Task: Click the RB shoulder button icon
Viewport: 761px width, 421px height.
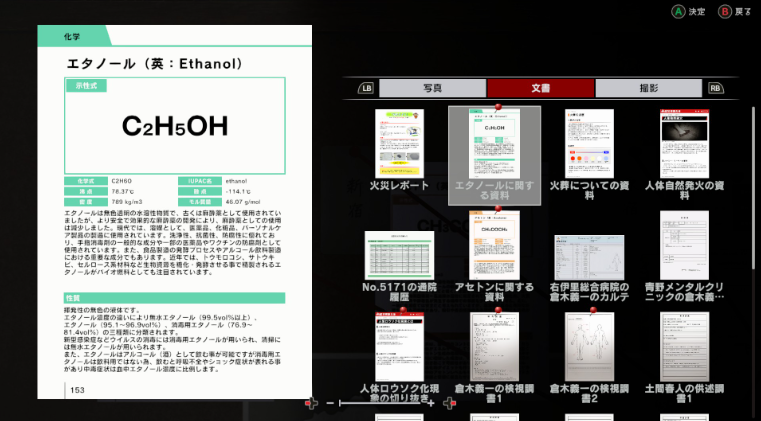Action: pyautogui.click(x=716, y=88)
